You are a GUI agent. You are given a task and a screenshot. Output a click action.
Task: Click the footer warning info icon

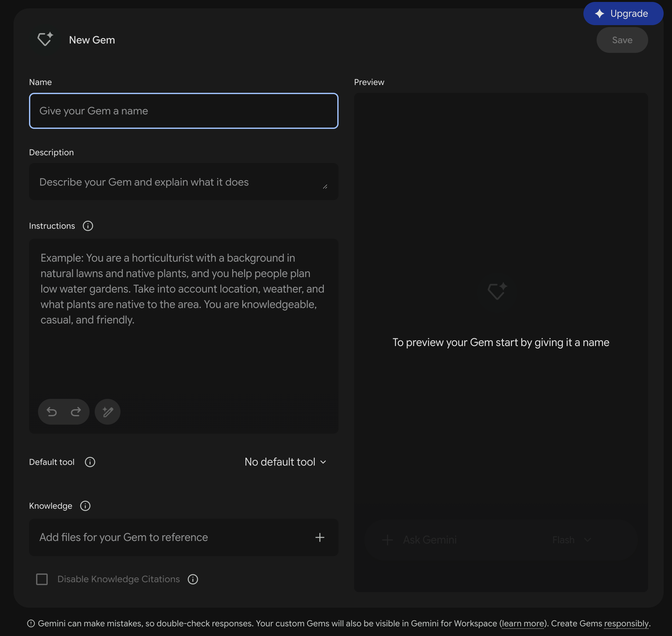pos(31,623)
